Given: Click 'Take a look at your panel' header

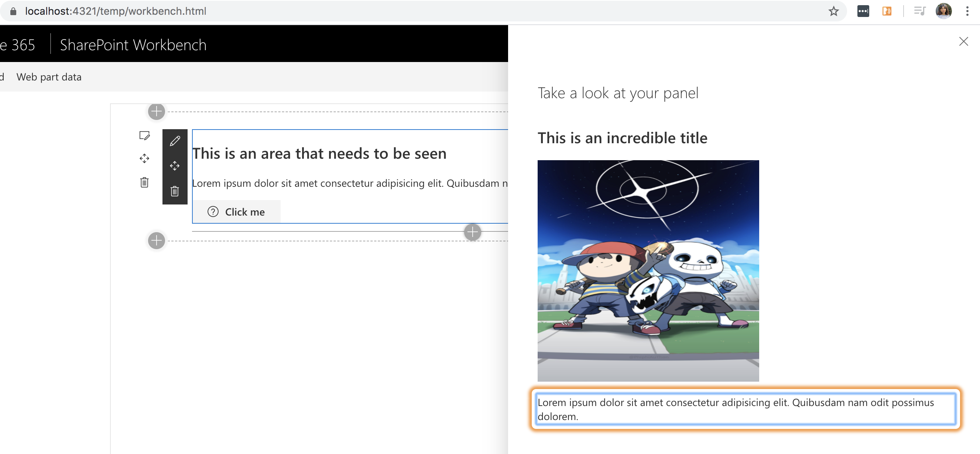Looking at the screenshot, I should tap(617, 93).
